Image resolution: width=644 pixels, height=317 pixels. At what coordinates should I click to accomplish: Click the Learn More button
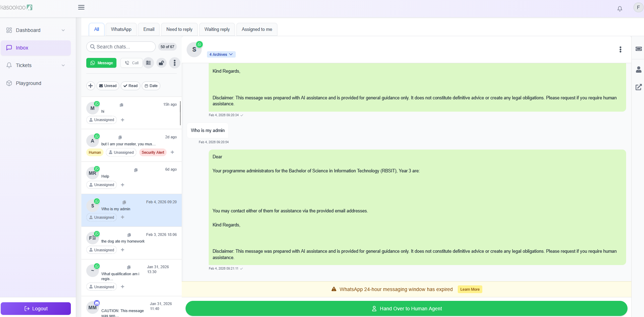click(470, 289)
